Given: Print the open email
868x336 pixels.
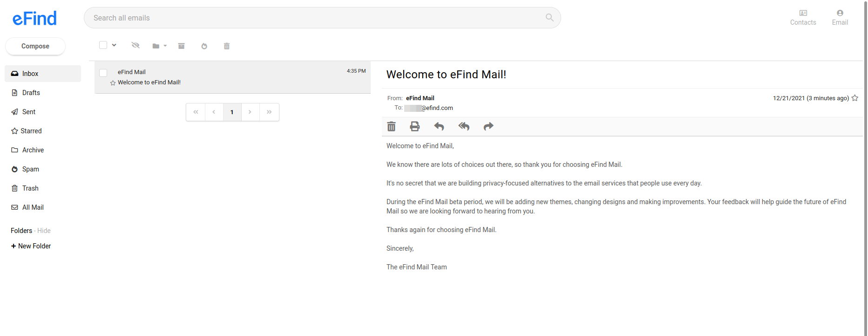Looking at the screenshot, I should 414,126.
